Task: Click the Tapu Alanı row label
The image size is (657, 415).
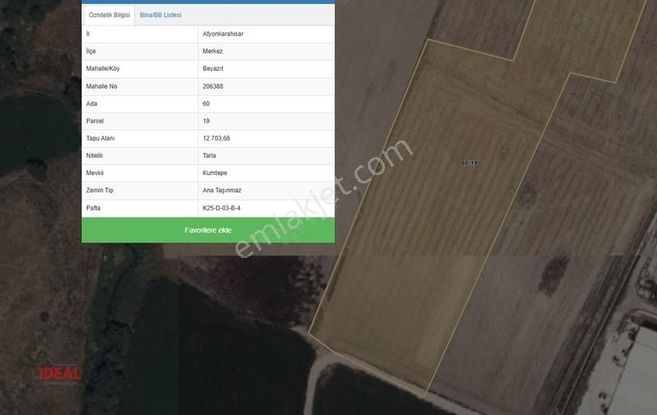Action: (x=100, y=138)
